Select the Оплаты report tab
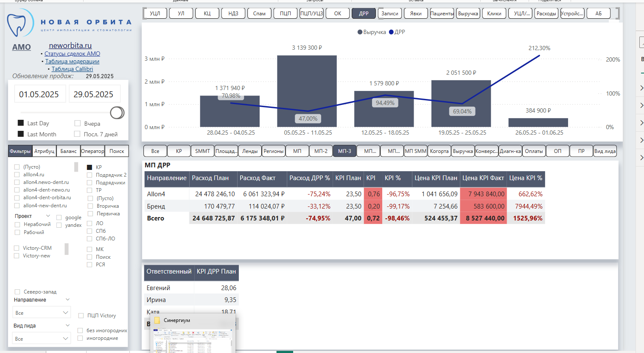This screenshot has width=644, height=353. [534, 151]
